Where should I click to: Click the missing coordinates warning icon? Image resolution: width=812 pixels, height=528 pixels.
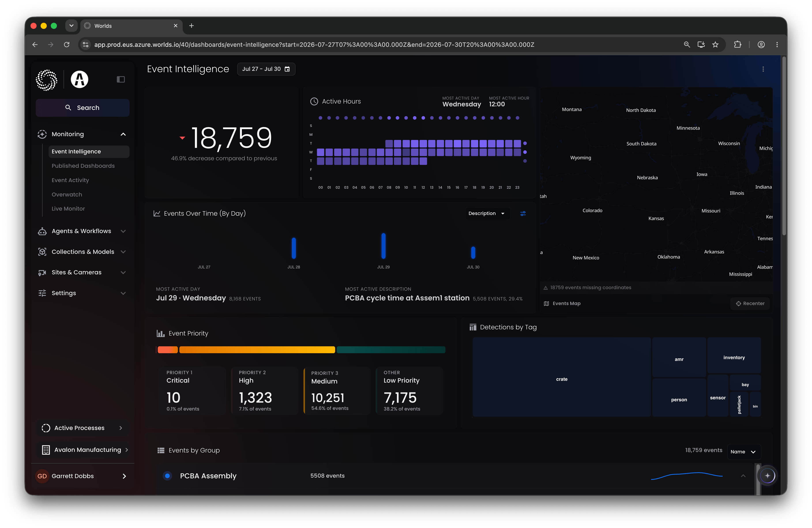(545, 288)
